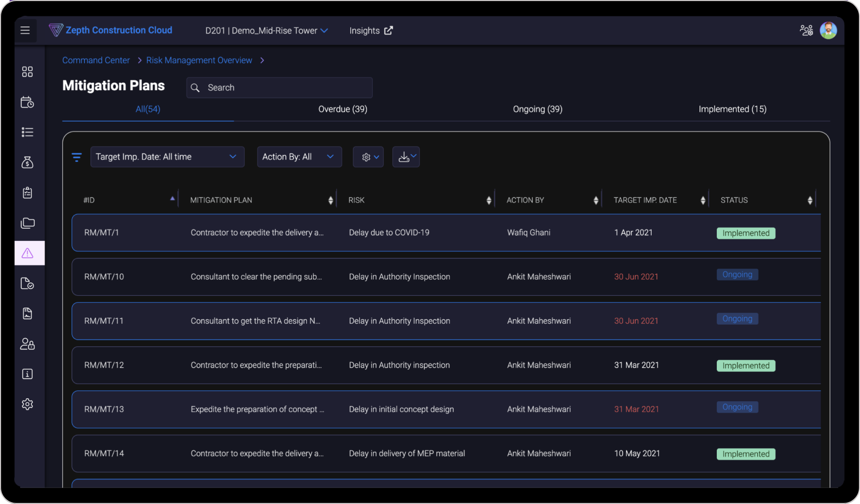The width and height of the screenshot is (860, 504).
Task: Select the inspections clipboard icon
Action: point(27,192)
